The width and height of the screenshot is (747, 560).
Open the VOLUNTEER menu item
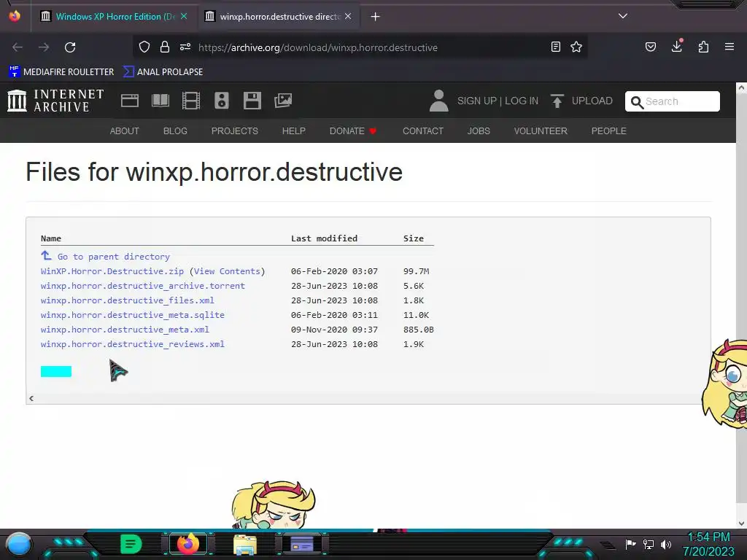[541, 131]
